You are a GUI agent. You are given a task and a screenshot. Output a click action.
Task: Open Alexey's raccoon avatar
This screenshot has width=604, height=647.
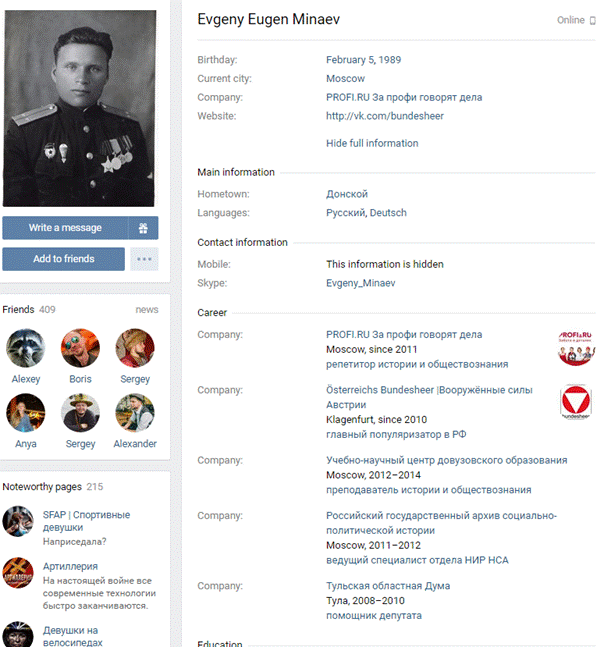26,348
